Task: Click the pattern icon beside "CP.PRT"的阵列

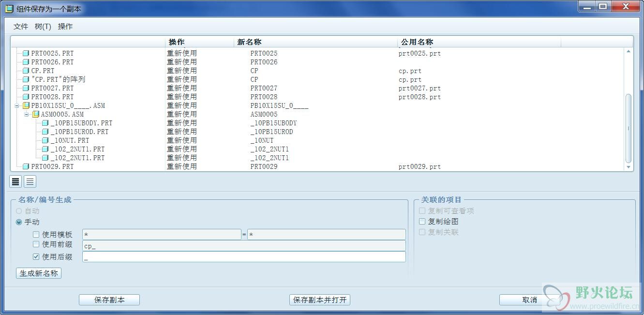Action: coord(26,79)
